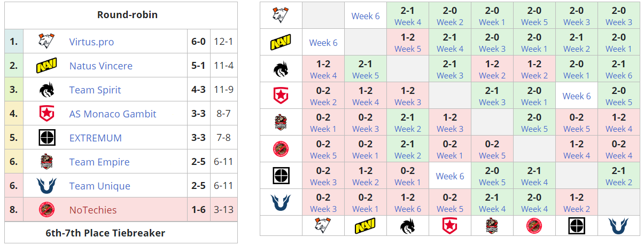Click the Virtus.pro logo in the crosstable bottom row
The width and height of the screenshot is (644, 245).
coord(323,226)
